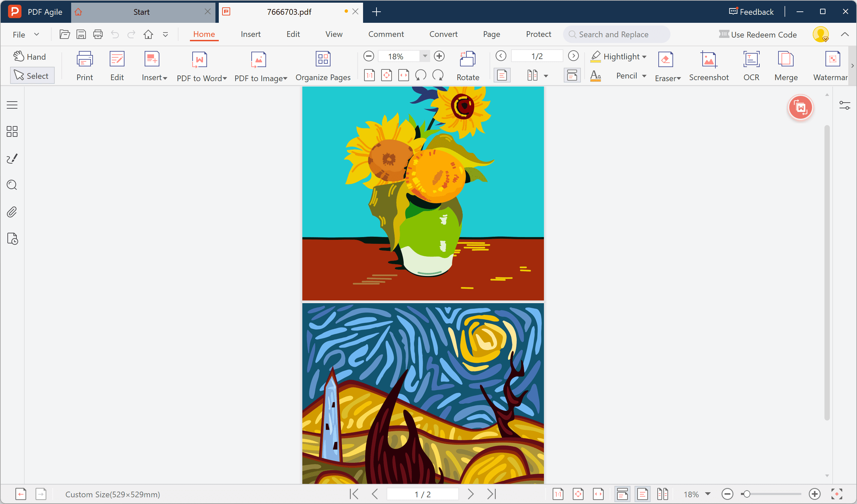The width and height of the screenshot is (857, 504).
Task: Open the Pencil options dropdown
Action: pyautogui.click(x=645, y=76)
